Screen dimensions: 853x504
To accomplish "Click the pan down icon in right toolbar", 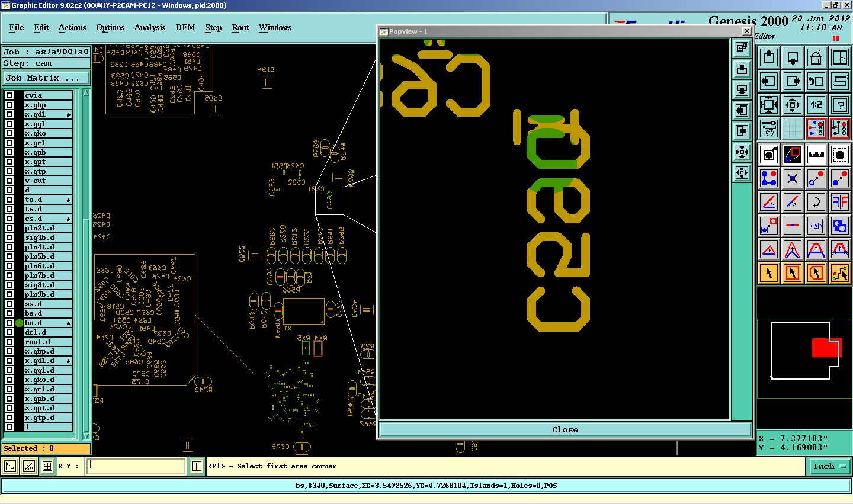I will (793, 57).
